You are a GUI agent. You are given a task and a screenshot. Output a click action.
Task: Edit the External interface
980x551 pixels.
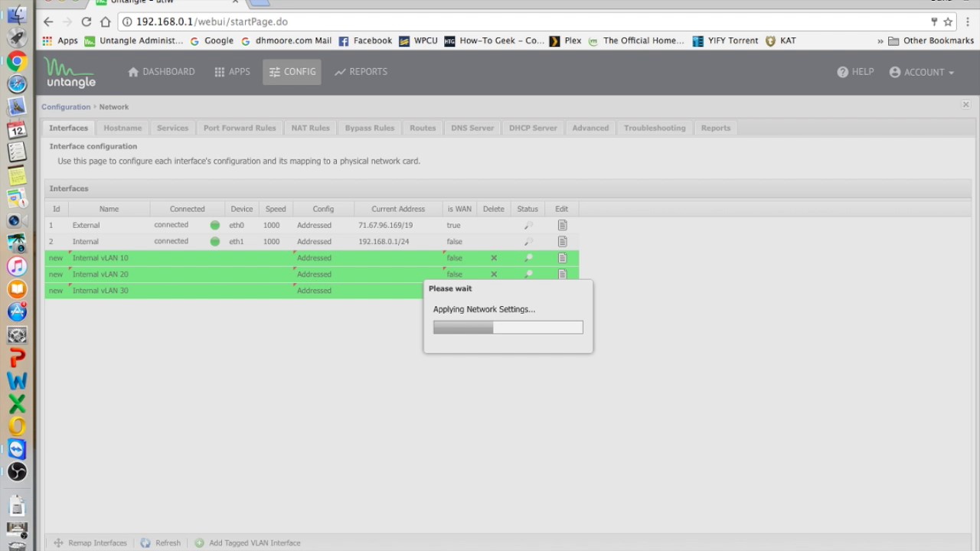562,225
